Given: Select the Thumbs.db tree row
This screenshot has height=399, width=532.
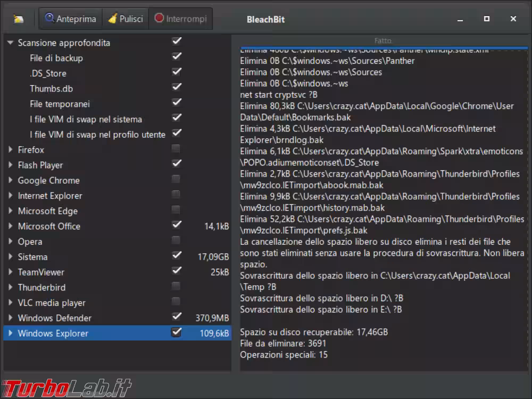Looking at the screenshot, I should 117,88.
